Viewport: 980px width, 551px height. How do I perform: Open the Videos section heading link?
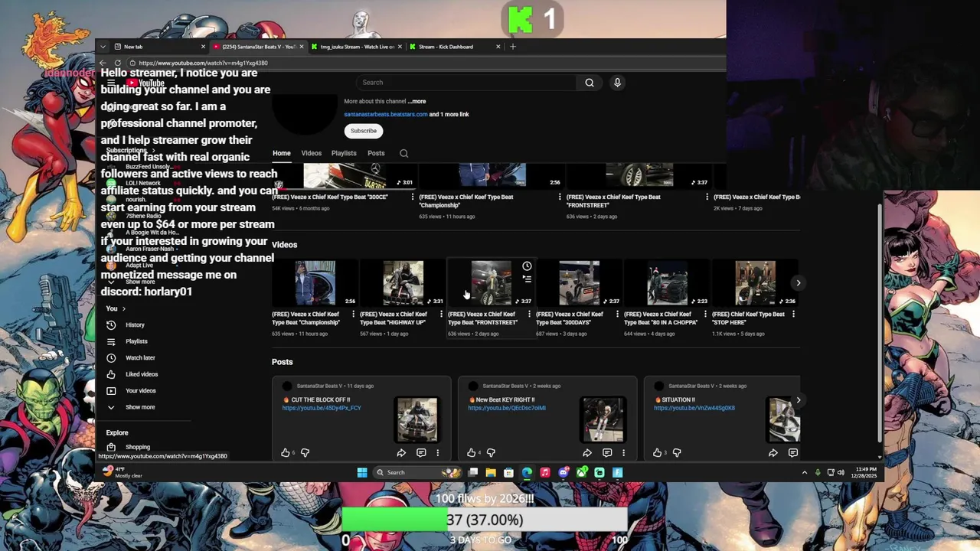click(x=284, y=245)
